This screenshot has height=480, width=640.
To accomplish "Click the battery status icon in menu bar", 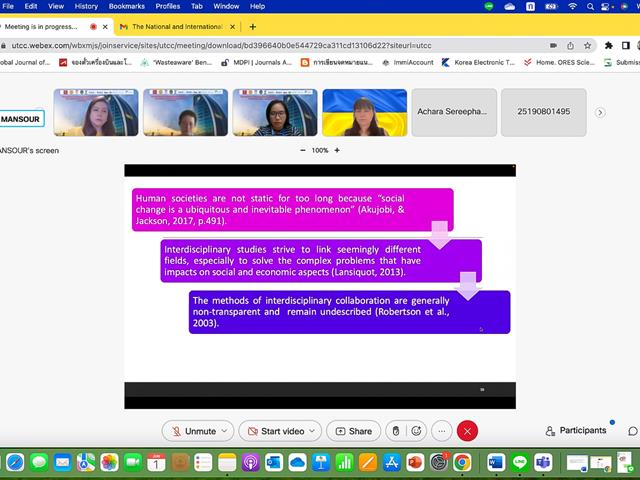I will click(551, 6).
